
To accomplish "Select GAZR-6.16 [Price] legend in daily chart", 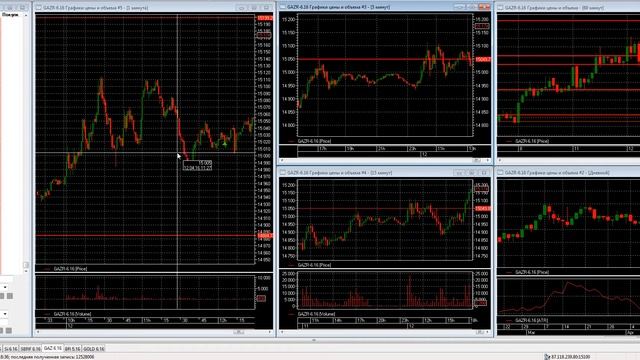I will point(532,272).
